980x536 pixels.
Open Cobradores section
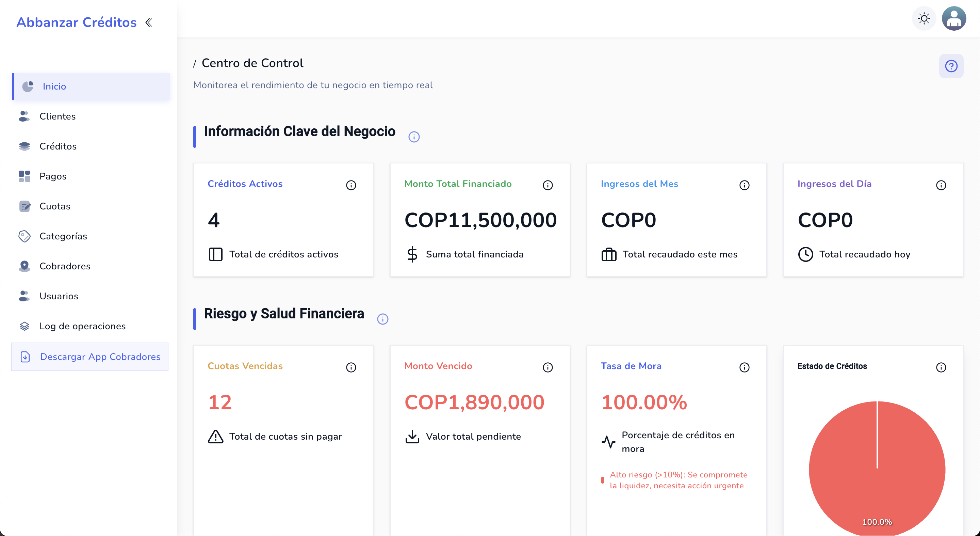pos(91,266)
